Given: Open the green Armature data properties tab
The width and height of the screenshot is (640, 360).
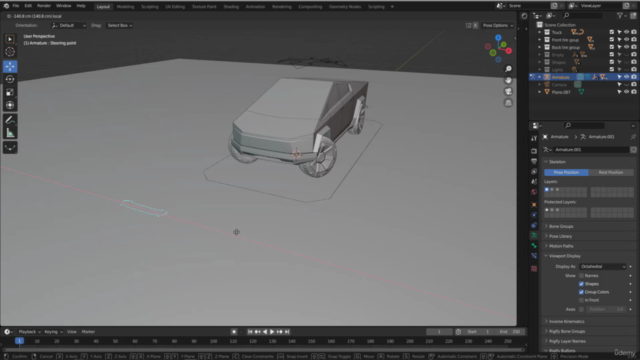Looking at the screenshot, I should coord(534,236).
